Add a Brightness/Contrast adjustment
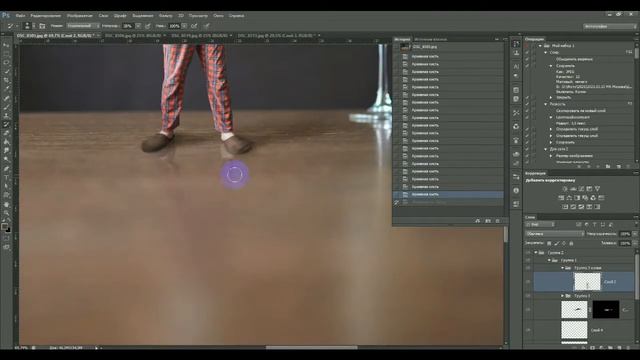Viewport: 640px width, 360px height. point(565,189)
